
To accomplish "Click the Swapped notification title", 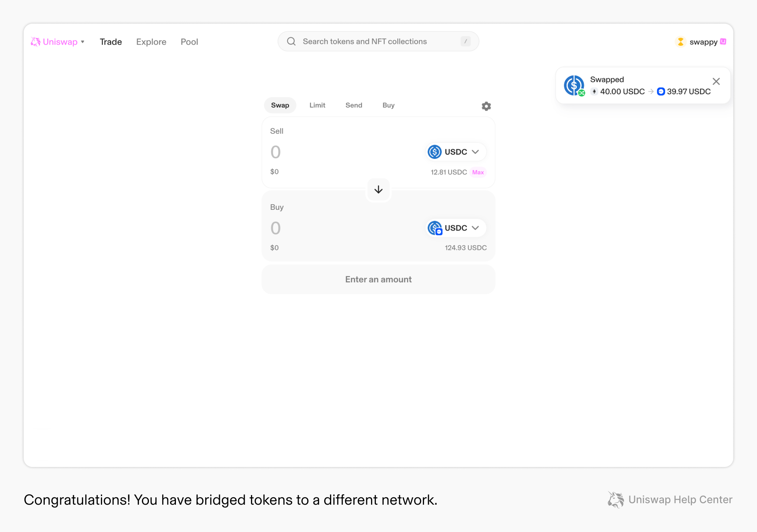I will (607, 79).
